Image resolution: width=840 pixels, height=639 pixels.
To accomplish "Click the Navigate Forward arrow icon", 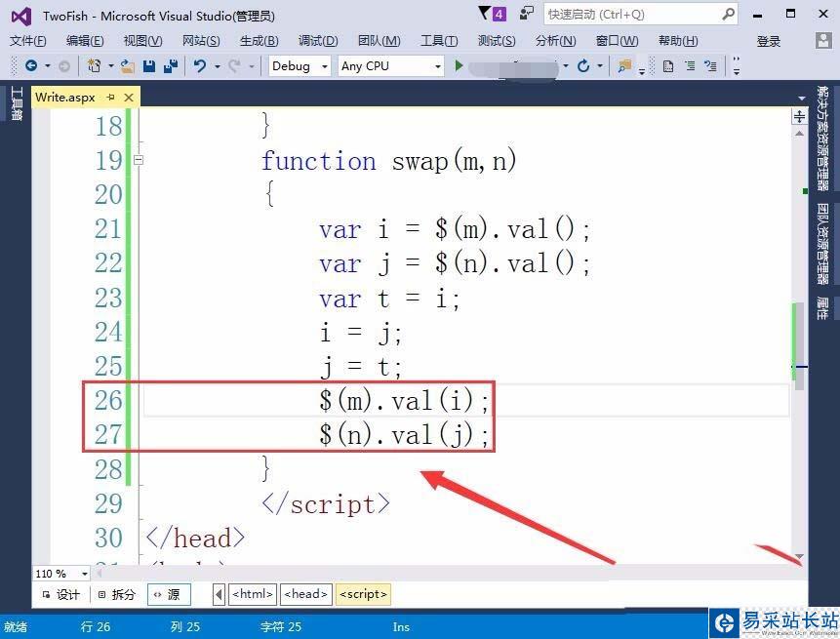I will click(x=64, y=66).
